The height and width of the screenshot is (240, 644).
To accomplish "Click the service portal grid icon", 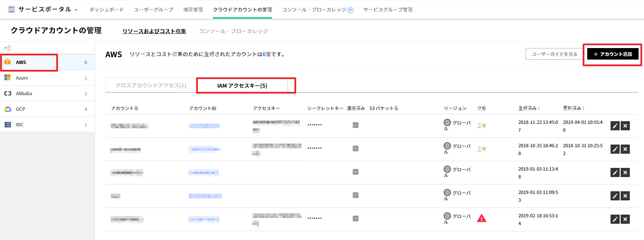I will (x=11, y=9).
